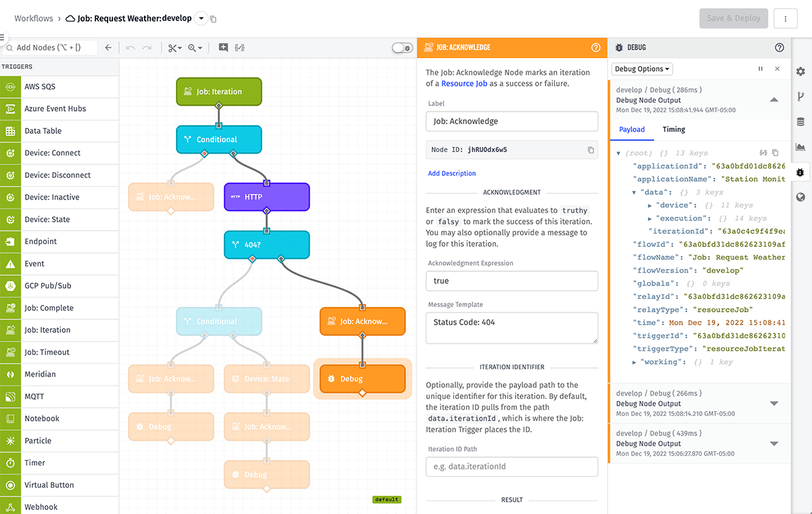Select the Job: Timeout trigger
812x514 pixels.
60,352
